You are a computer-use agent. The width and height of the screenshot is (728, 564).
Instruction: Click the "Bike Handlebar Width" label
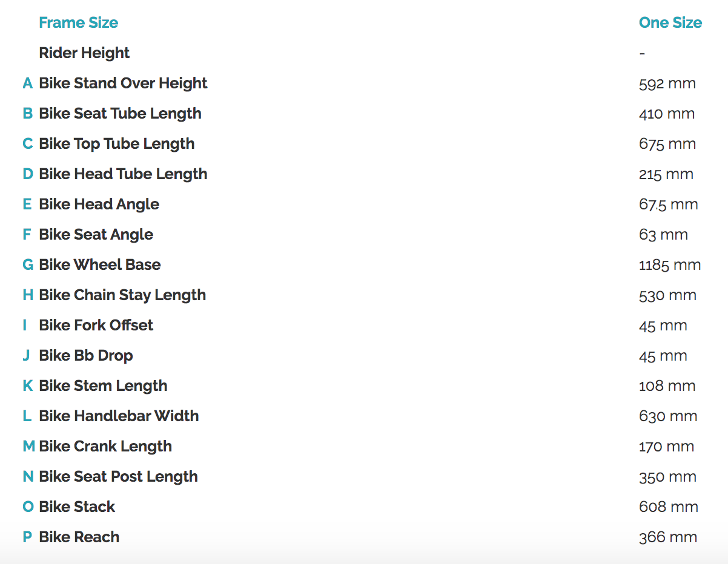119,416
